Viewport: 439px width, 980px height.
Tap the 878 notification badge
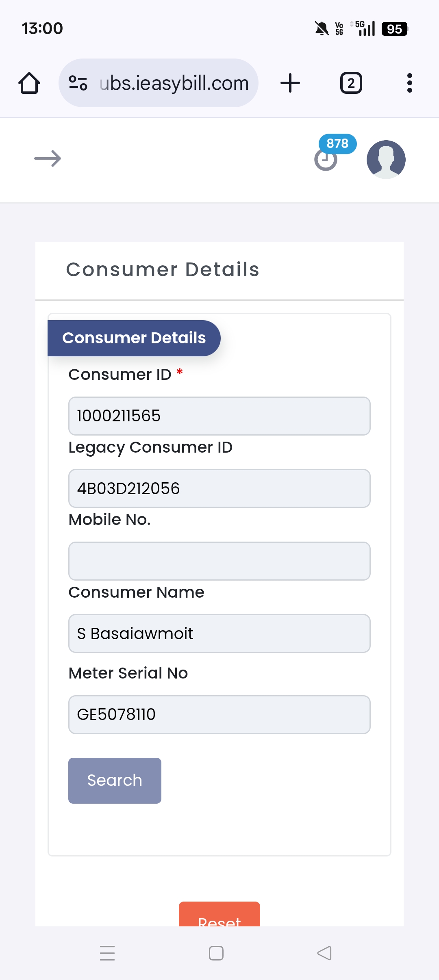coord(337,143)
